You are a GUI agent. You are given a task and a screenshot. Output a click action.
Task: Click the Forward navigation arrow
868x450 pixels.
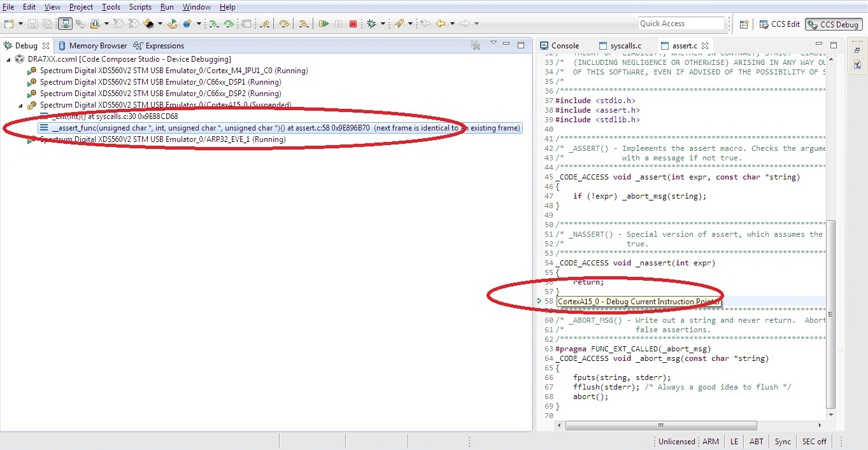point(465,24)
